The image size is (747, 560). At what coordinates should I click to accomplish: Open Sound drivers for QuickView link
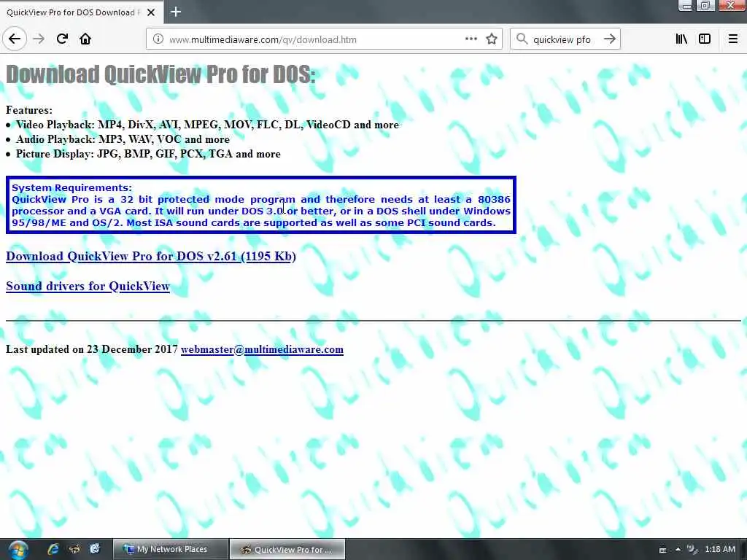(88, 286)
